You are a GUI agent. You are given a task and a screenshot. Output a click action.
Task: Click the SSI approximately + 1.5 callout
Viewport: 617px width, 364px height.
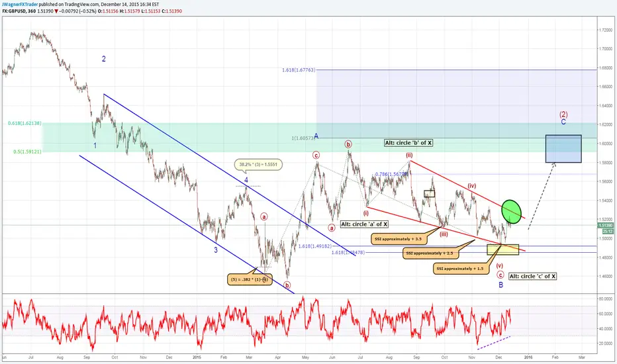460,269
